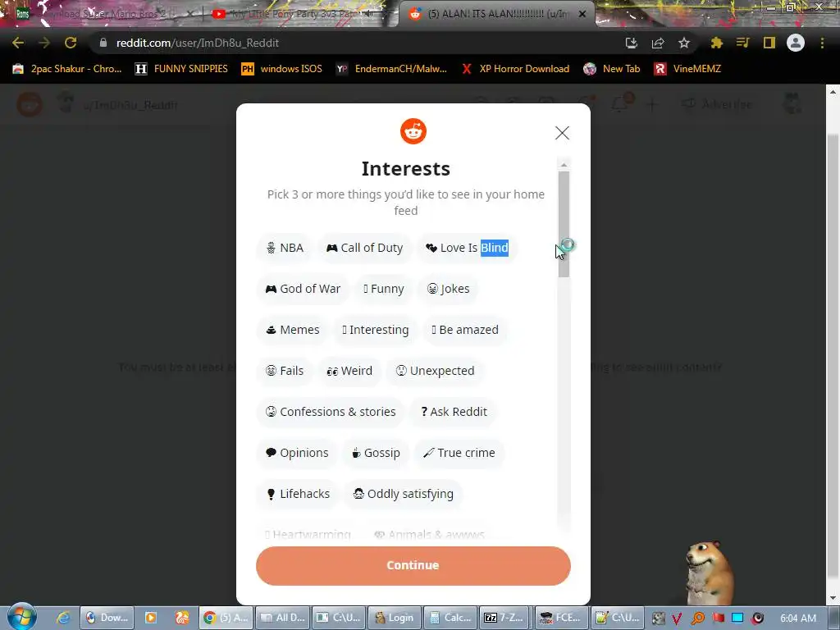Click the page scrollbar down arrow
This screenshot has height=630, width=840.
(x=833, y=598)
